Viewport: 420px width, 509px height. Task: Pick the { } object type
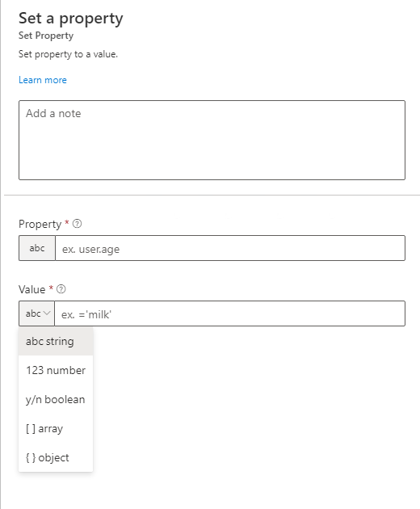[x=56, y=458]
